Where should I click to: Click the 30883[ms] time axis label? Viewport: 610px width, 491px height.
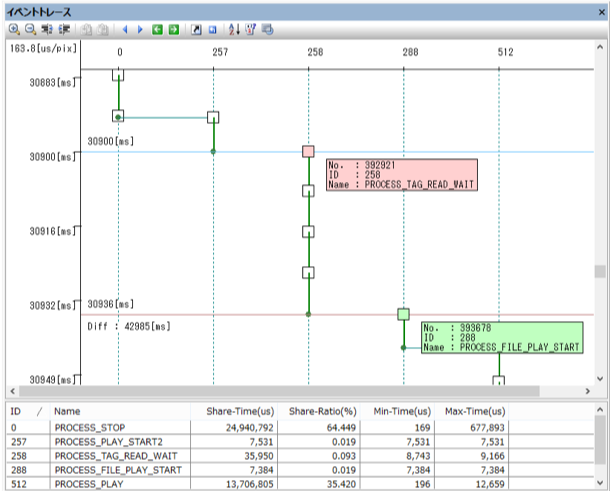click(x=53, y=82)
